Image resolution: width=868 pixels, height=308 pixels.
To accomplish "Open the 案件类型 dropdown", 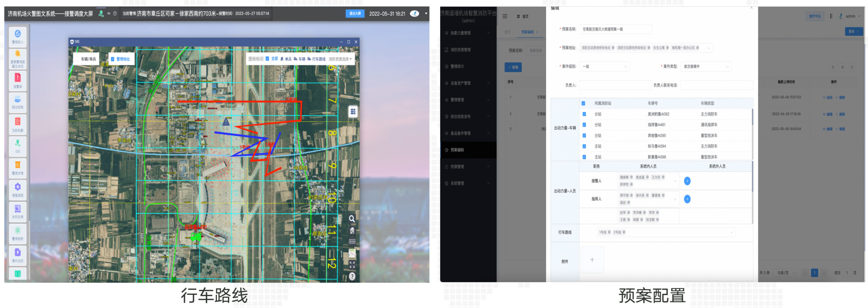I will click(706, 67).
